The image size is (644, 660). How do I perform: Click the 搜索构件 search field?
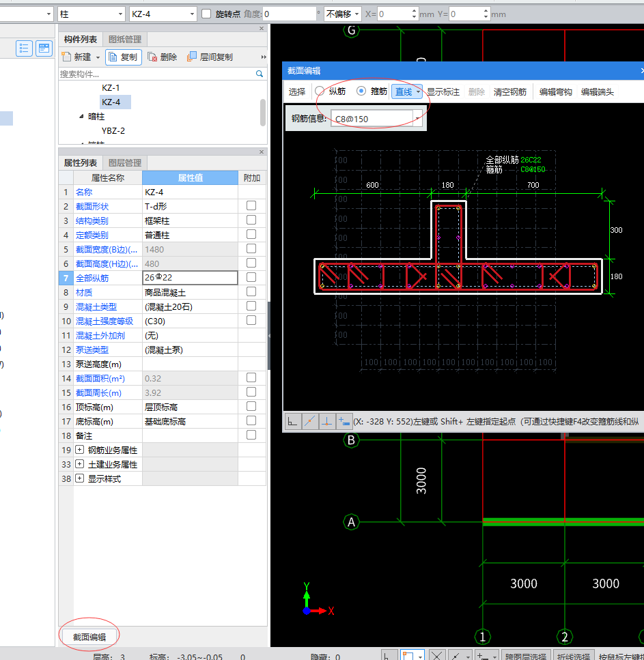[x=156, y=74]
